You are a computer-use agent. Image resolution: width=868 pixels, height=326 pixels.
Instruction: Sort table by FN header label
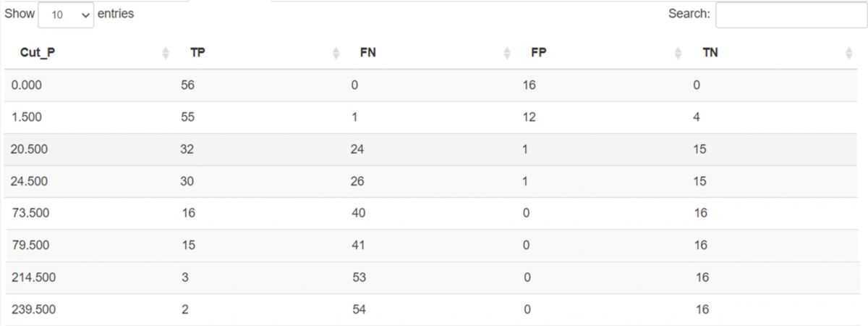pos(367,53)
